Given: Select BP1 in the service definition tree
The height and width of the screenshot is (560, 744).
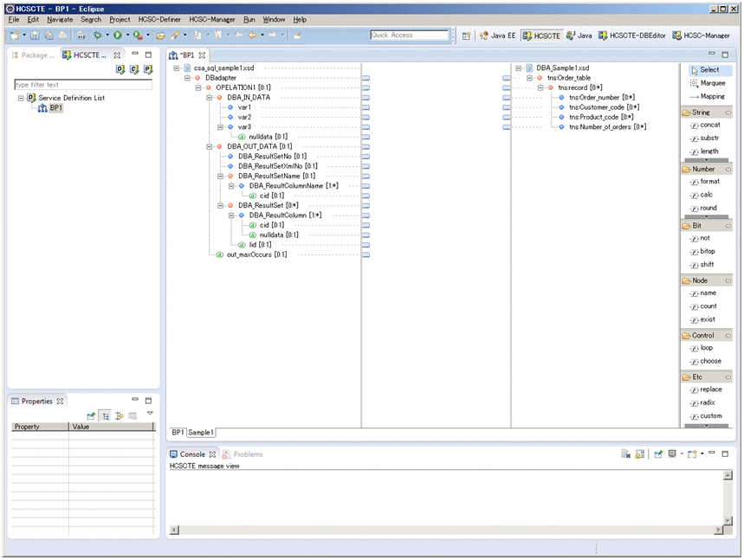Looking at the screenshot, I should [55, 108].
